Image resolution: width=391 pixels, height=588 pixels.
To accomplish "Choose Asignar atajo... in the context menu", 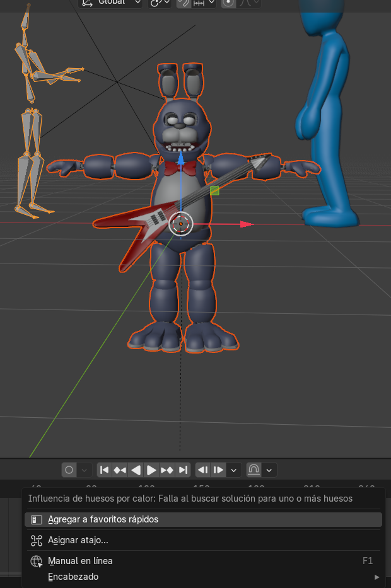I will [203, 540].
